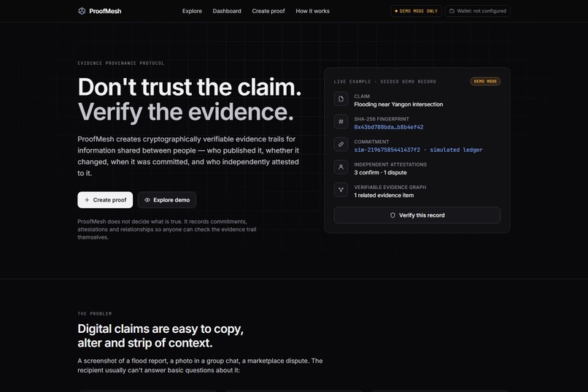Click the 'Don't trust the claim.' headline
This screenshot has width=588, height=392.
point(190,87)
